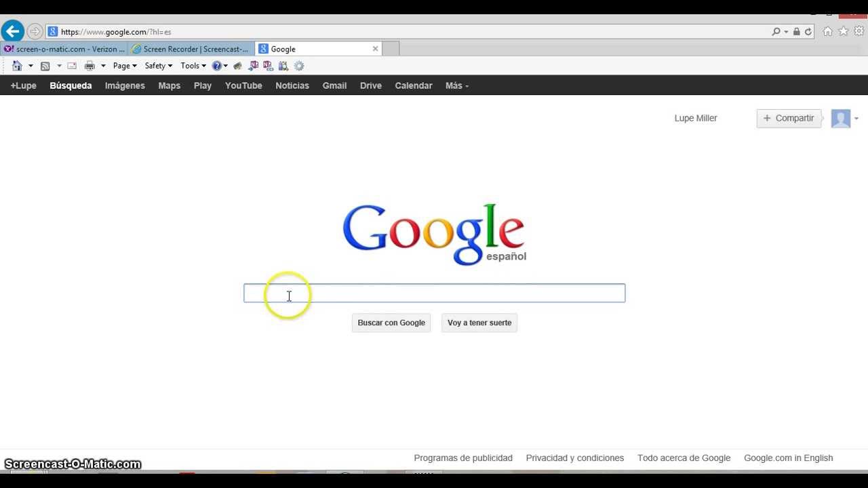Viewport: 868px width, 488px height.
Task: Switch to the Screen Recorder Screencast tab
Action: (x=191, y=49)
